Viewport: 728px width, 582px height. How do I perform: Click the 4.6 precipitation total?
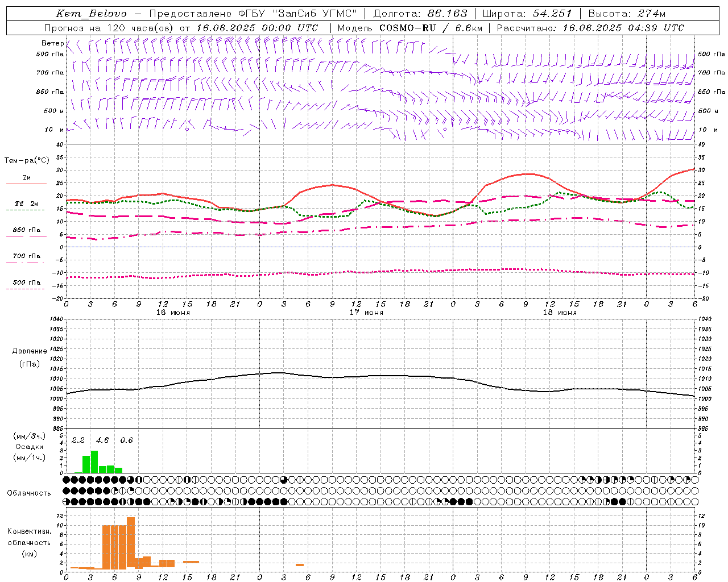[x=102, y=440]
